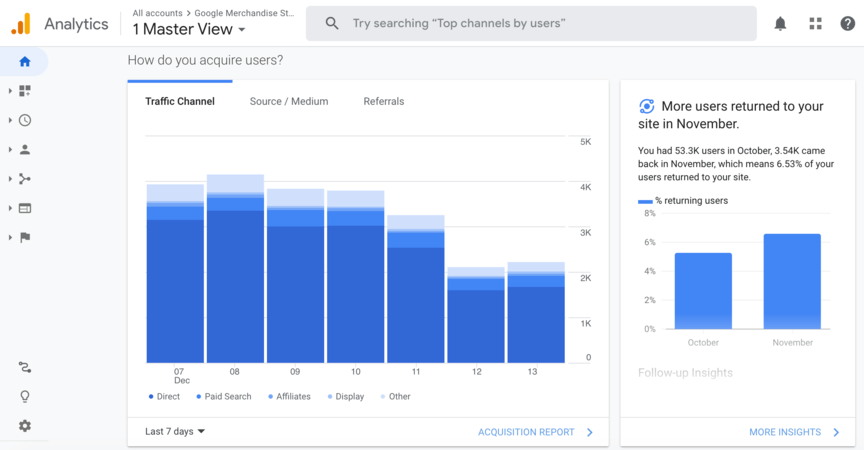Click the Google Analytics logo
The image size is (864, 450).
point(21,24)
